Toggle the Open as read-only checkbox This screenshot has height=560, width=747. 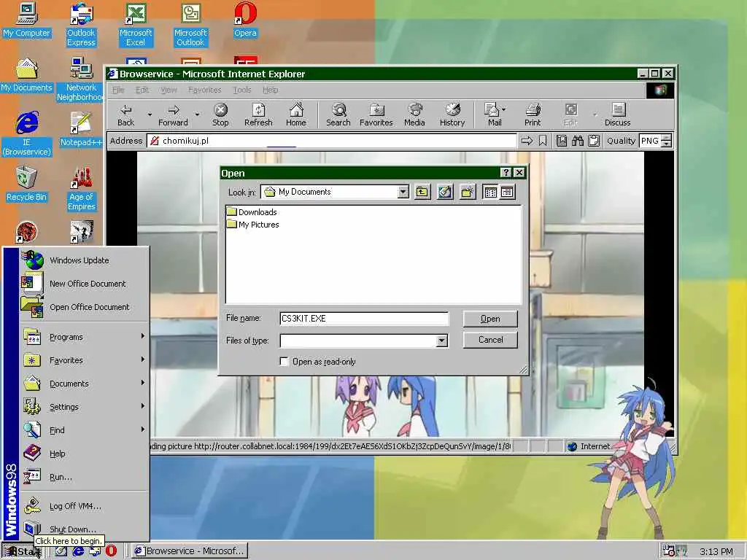point(284,362)
